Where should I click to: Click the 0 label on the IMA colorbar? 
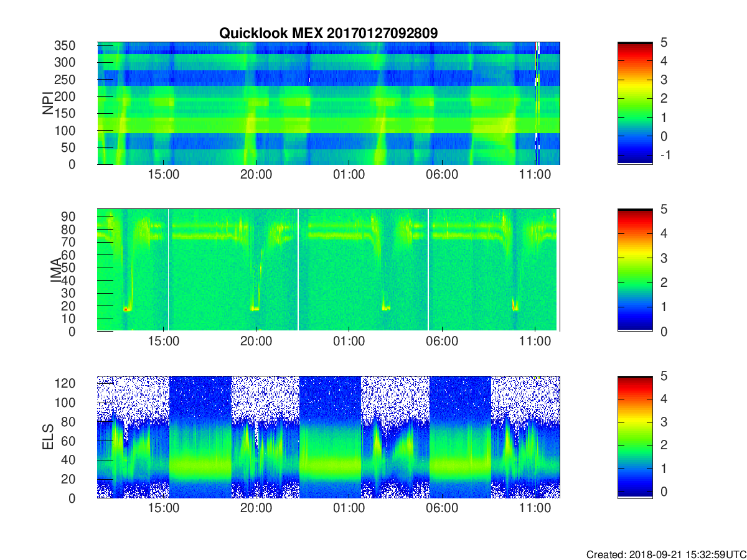(664, 331)
